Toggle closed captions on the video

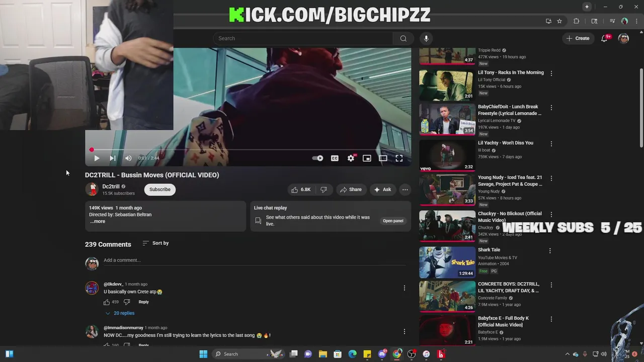335,158
